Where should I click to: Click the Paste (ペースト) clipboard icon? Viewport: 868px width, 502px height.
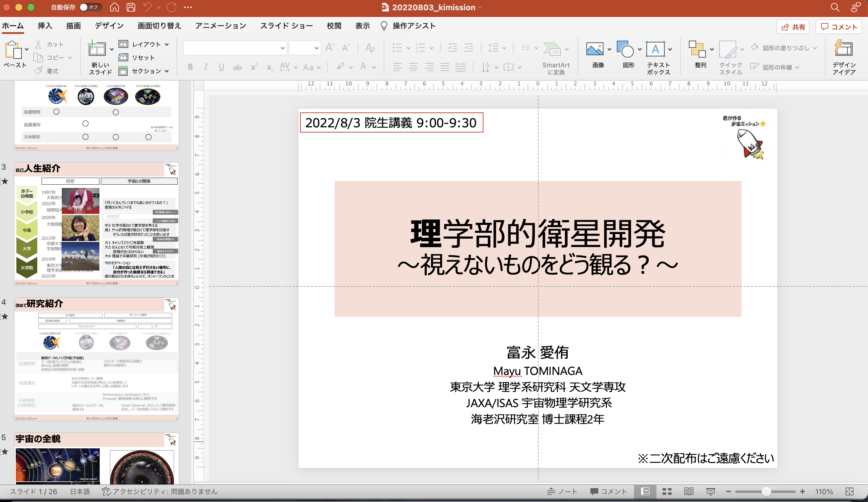coord(13,50)
